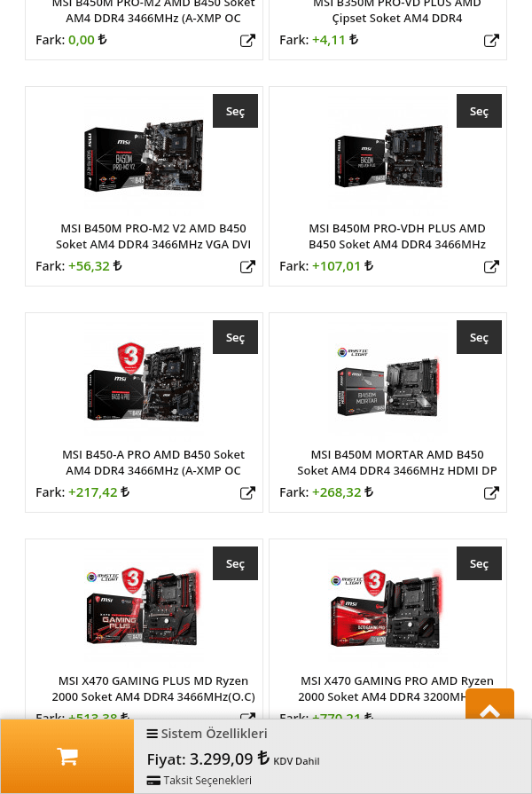Open Taksit Seçenekleri installment options
Viewport: 532px width, 794px height.
tap(199, 780)
